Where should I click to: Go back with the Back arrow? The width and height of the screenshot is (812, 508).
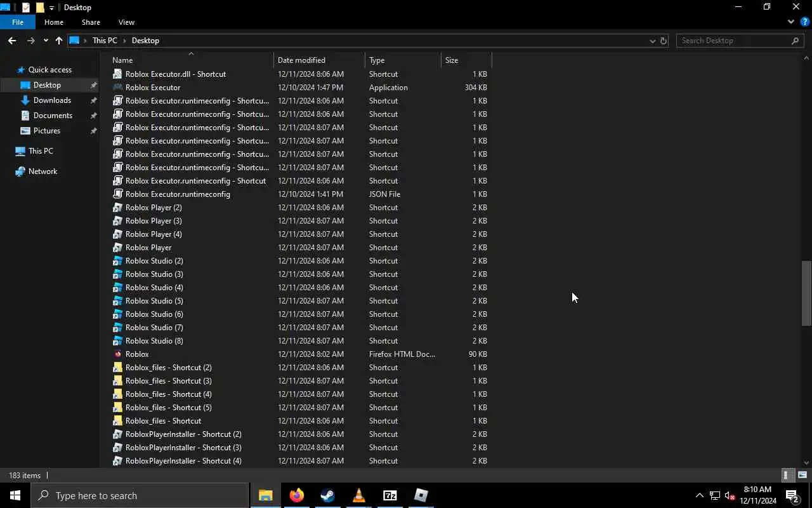[12, 41]
